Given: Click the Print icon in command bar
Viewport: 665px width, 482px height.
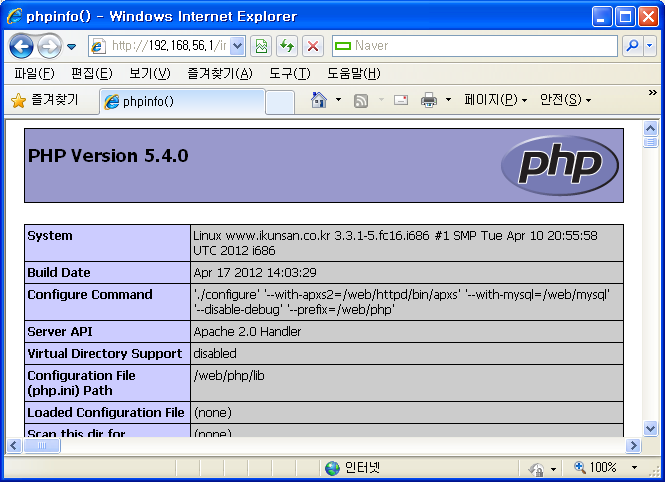Looking at the screenshot, I should (429, 100).
